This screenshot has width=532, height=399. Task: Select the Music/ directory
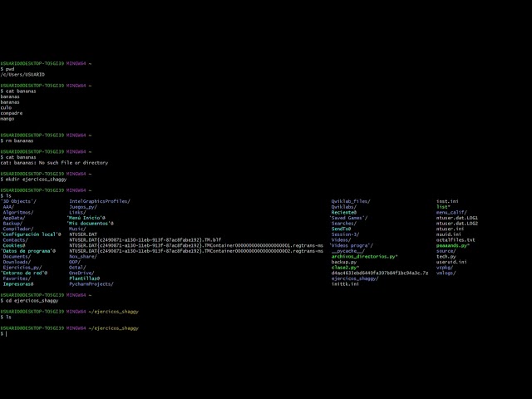(77, 229)
